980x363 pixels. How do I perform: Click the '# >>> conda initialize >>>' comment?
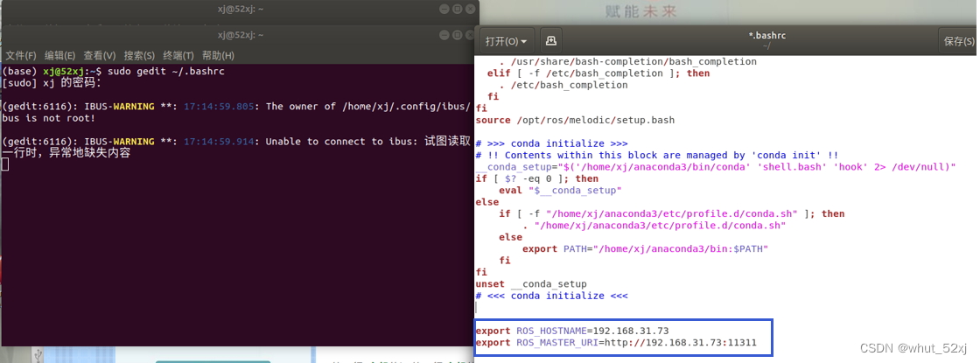tap(551, 143)
